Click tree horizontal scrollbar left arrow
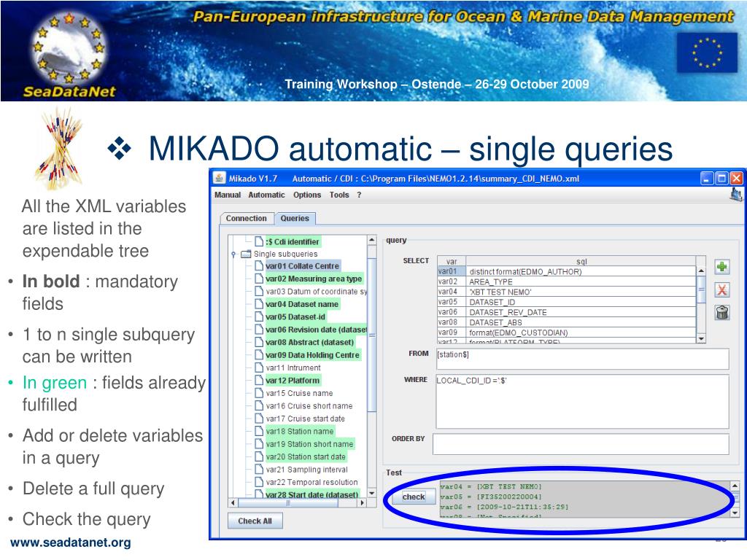 click(x=233, y=502)
